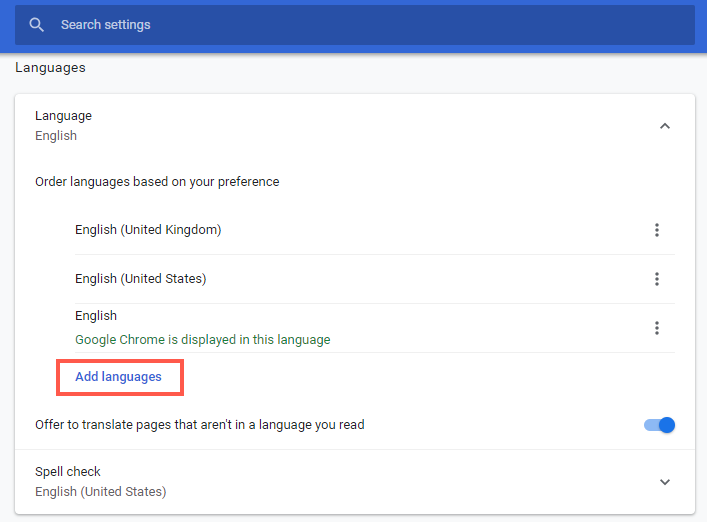Expand the Spell check section chevron
This screenshot has width=707, height=522.
(x=665, y=482)
